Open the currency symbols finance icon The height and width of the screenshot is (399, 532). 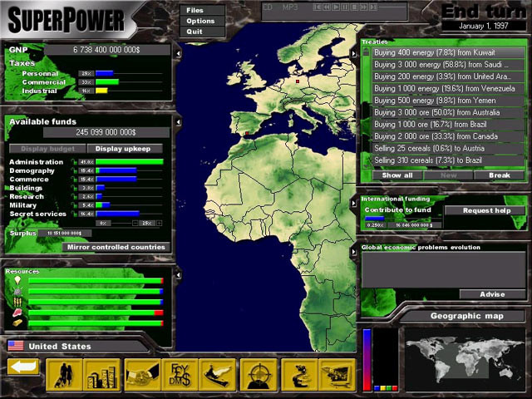(180, 375)
